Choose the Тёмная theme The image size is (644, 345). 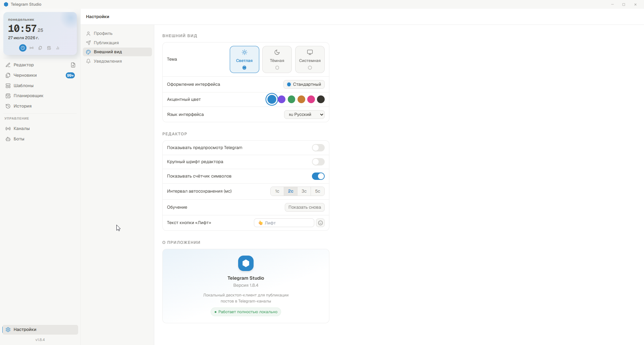pyautogui.click(x=277, y=59)
